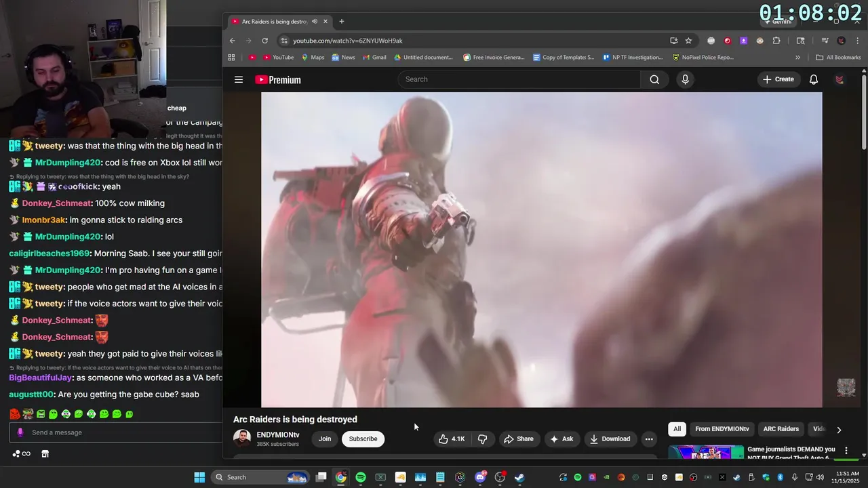This screenshot has width=868, height=488.
Task: Open the 'Free Invoice Genera...' bookmark
Action: [x=494, y=58]
